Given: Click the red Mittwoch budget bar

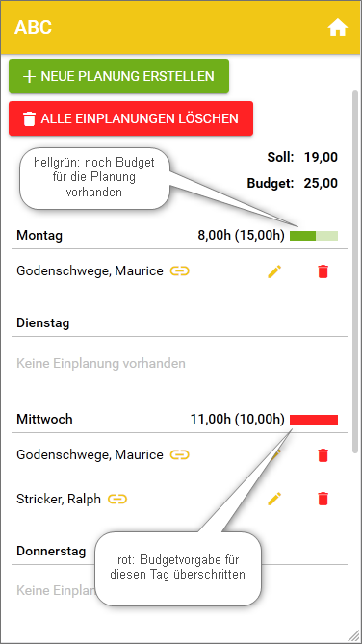Looking at the screenshot, I should pyautogui.click(x=314, y=420).
